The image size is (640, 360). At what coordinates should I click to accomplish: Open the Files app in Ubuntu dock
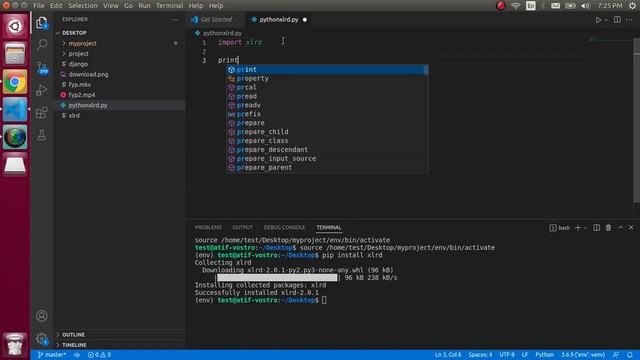tap(15, 54)
